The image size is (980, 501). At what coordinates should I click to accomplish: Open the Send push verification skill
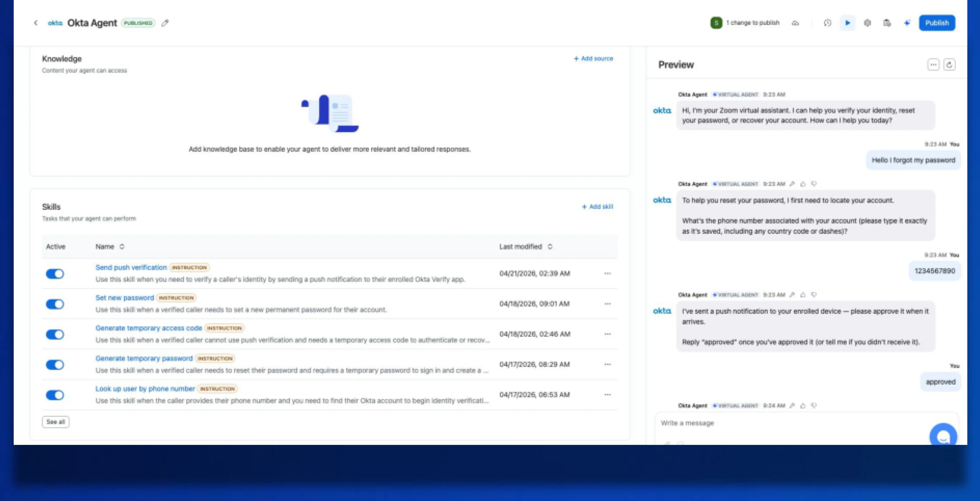(131, 267)
